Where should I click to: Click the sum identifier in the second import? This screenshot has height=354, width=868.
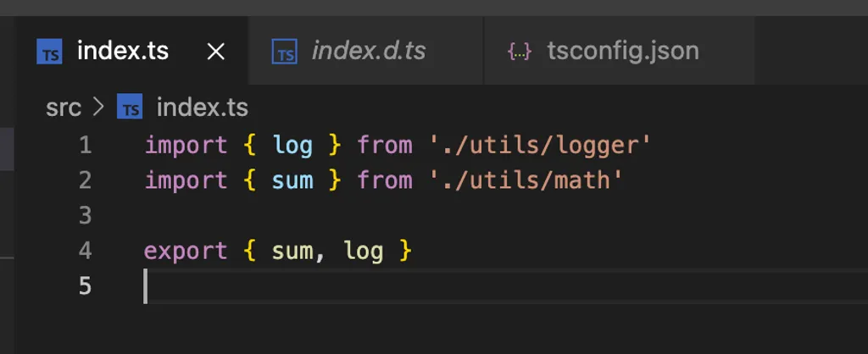[292, 180]
